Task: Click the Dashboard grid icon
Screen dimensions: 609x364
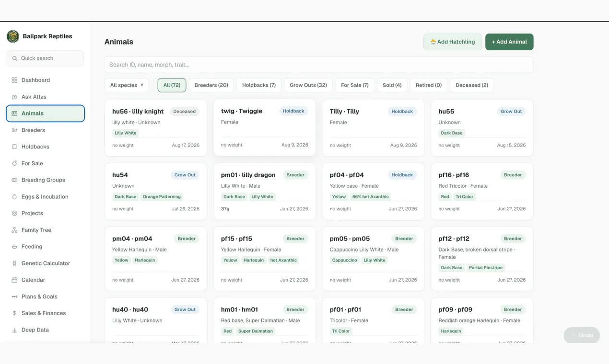Action: 14,80
